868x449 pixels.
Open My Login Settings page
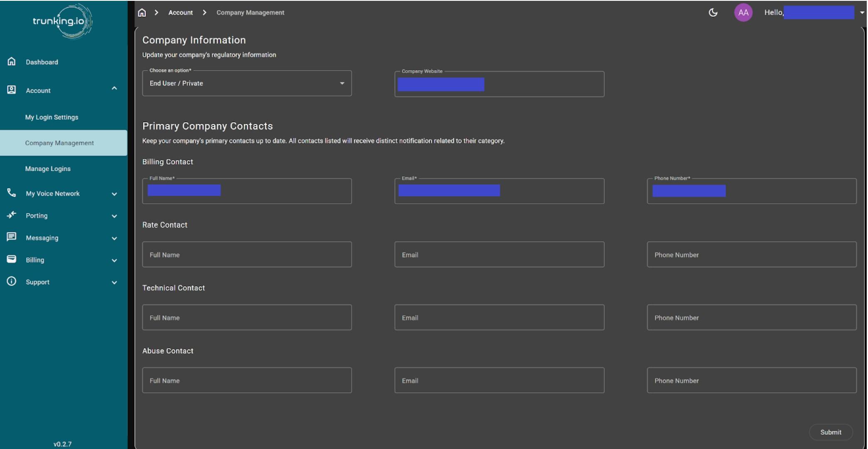(x=51, y=117)
